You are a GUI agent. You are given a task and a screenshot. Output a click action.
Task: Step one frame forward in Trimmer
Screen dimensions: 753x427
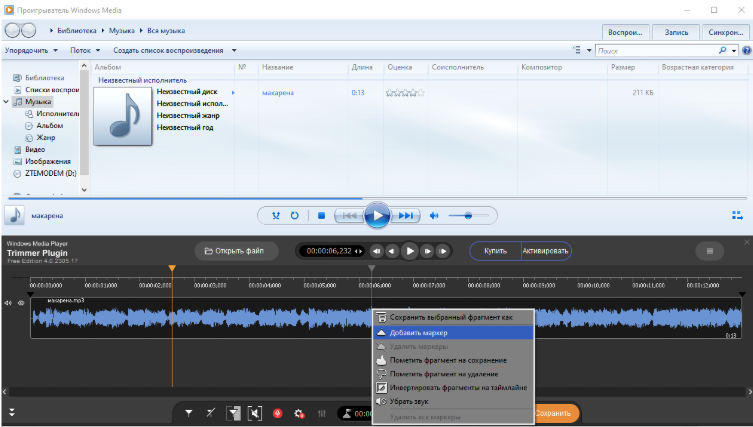(427, 251)
